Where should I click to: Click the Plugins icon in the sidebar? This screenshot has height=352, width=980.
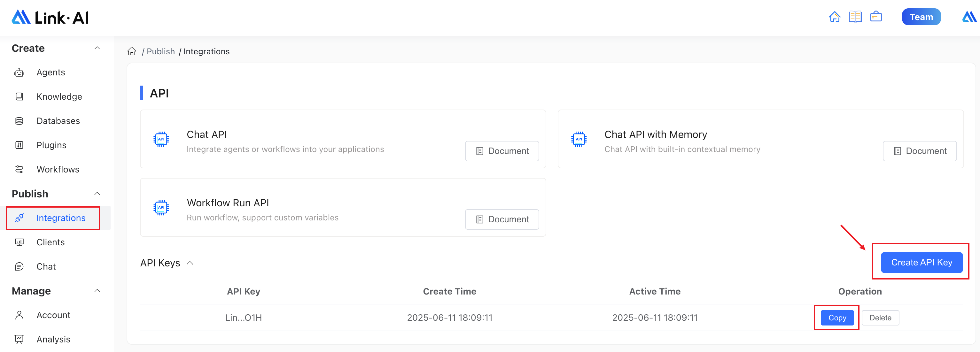[19, 145]
